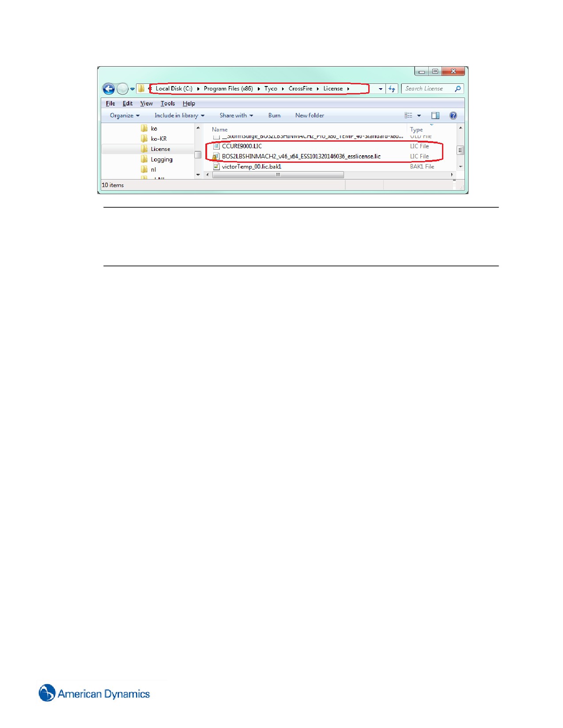Open the Share with dropdown
Viewport: 563px width, 728px height.
[x=236, y=116]
